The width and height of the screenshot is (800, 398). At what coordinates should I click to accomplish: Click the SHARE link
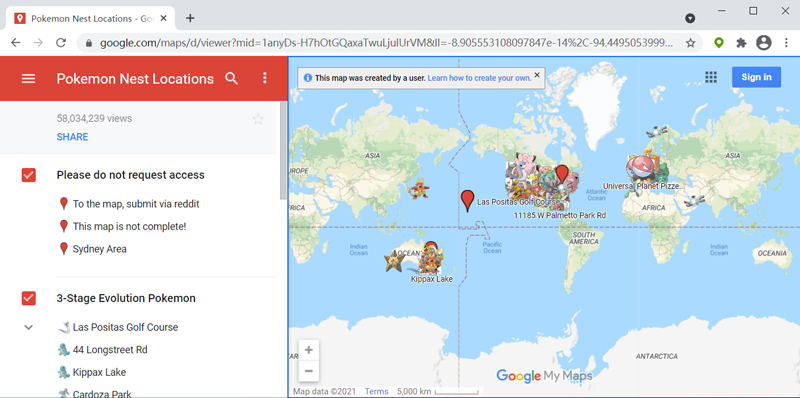tap(72, 137)
